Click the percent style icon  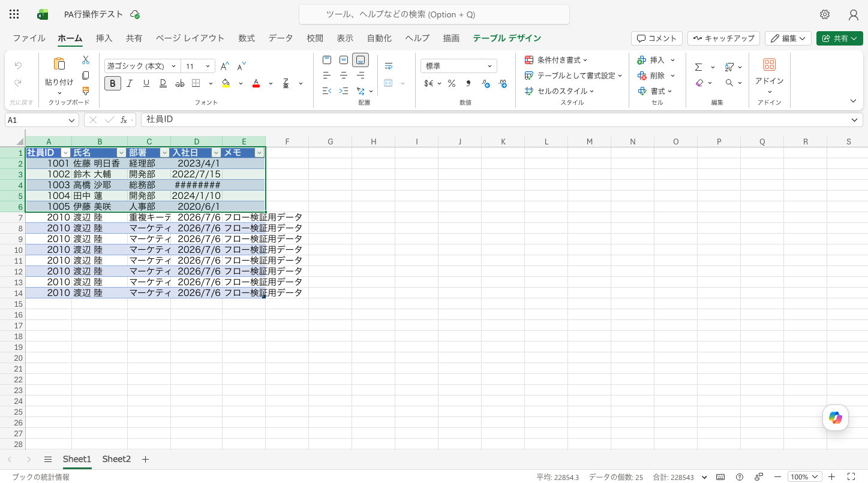tap(451, 83)
